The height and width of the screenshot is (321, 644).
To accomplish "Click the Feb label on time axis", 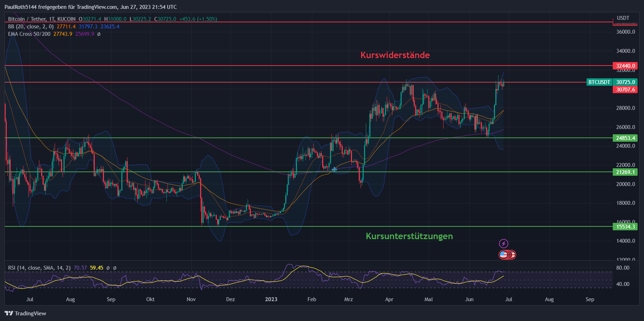I will point(312,299).
